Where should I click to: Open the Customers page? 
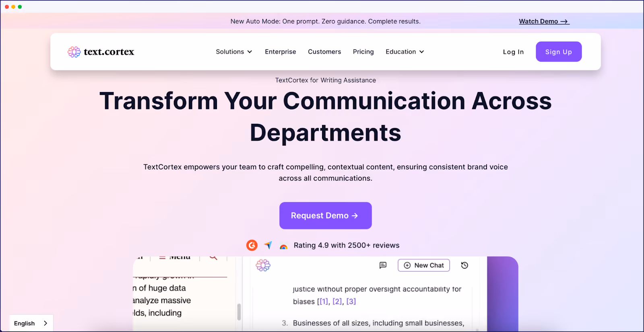pyautogui.click(x=324, y=52)
